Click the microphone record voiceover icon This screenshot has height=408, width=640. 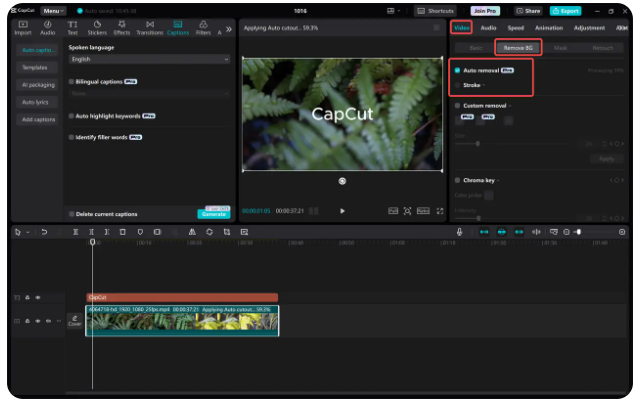pos(460,232)
